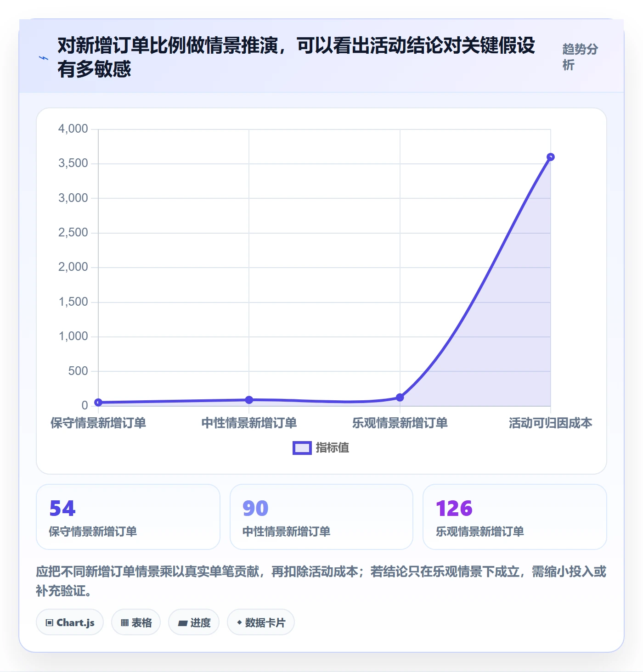643x672 pixels.
Task: Click the description paragraph starting 应把不同新增订单情景
Action: [x=321, y=581]
